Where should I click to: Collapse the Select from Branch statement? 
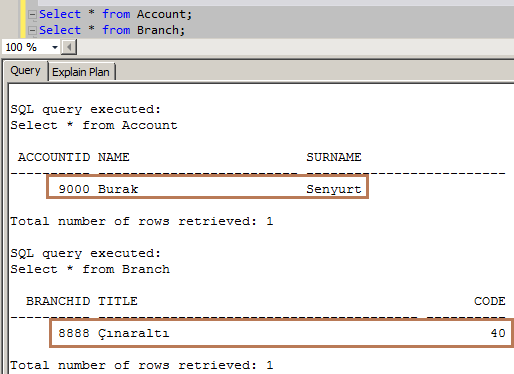point(32,31)
